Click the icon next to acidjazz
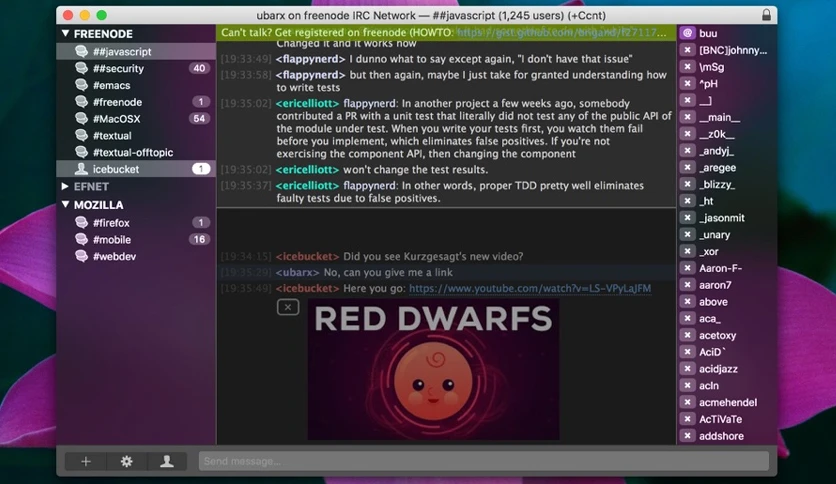Viewport: 836px width, 484px height. (x=687, y=369)
